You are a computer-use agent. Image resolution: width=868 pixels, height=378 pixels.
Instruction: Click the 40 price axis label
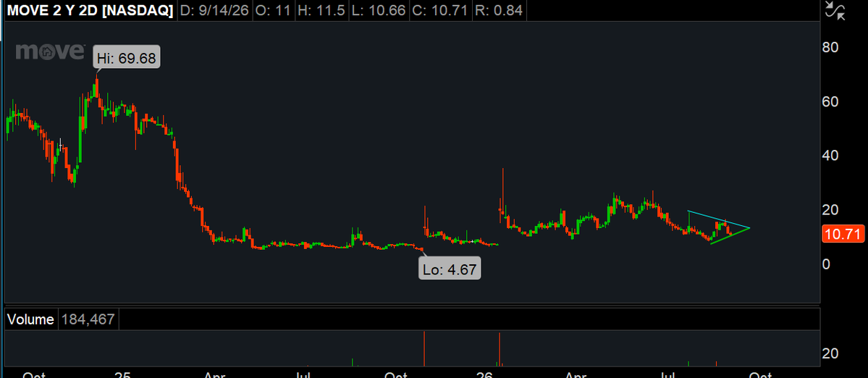click(830, 156)
